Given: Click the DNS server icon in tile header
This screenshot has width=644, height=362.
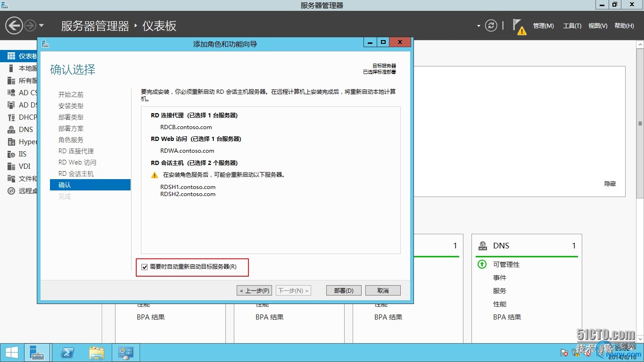Looking at the screenshot, I should click(483, 246).
